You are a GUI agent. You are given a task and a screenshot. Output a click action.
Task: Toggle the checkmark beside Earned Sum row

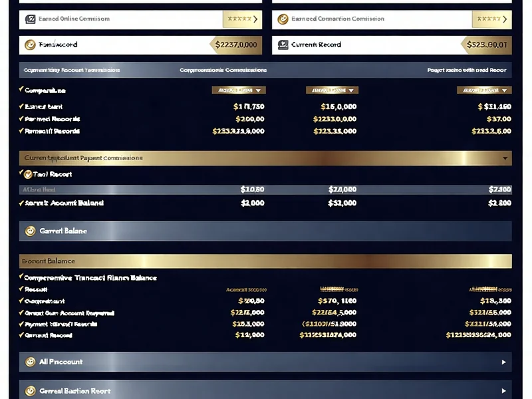(x=21, y=106)
